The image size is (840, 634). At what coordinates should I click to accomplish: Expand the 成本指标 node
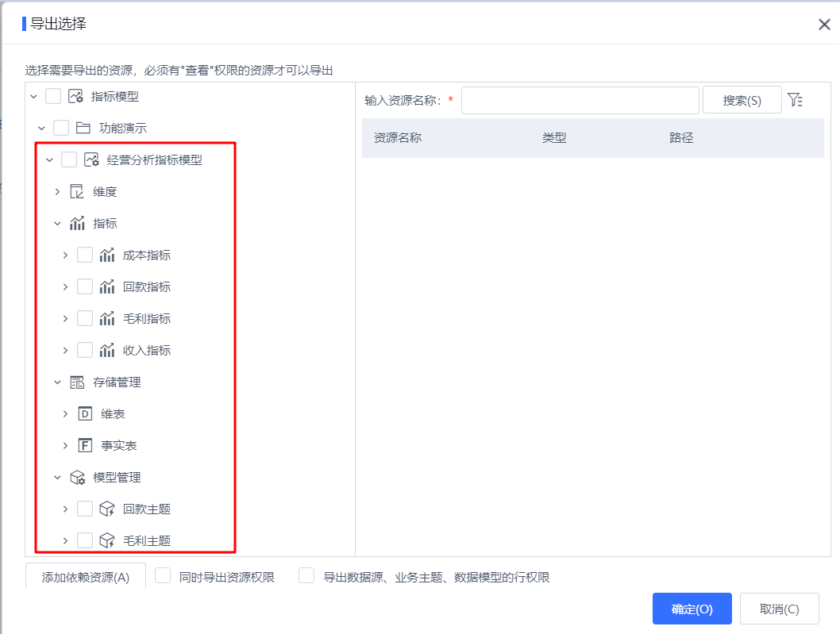click(x=65, y=256)
